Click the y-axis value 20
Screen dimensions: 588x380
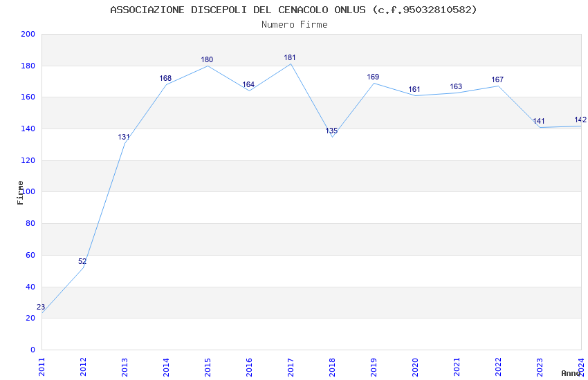coord(30,319)
